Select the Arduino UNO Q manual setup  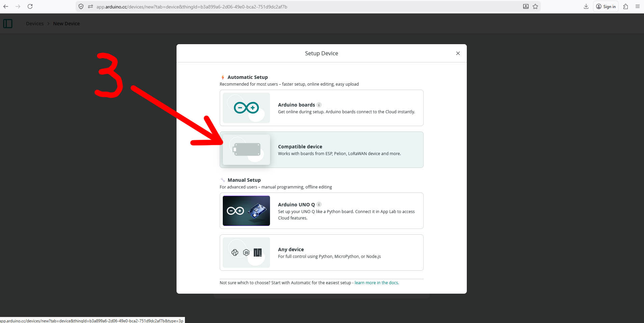[322, 211]
